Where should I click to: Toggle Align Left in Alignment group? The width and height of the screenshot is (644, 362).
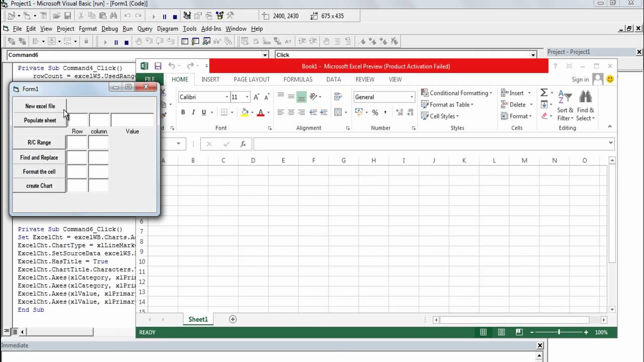pyautogui.click(x=281, y=112)
